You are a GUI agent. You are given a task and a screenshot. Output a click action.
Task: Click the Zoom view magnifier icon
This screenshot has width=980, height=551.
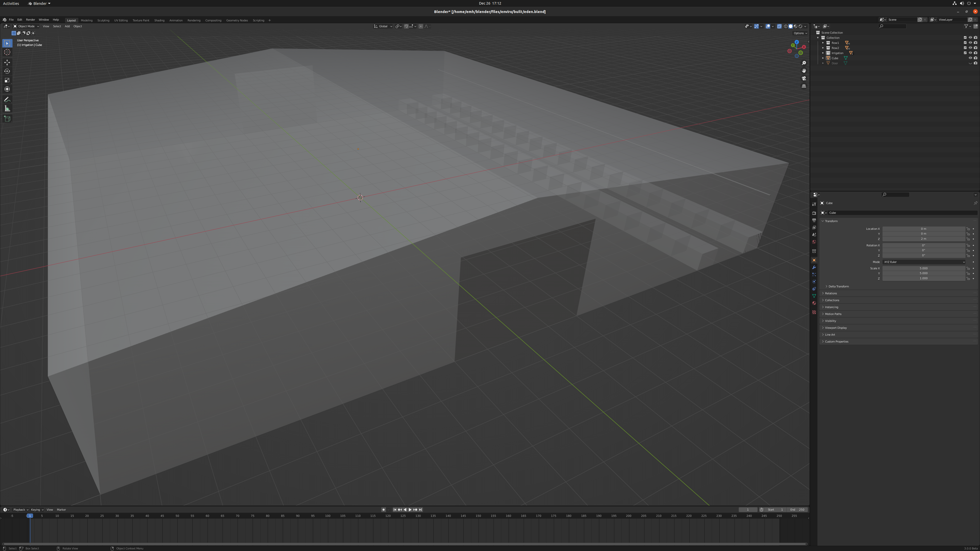pyautogui.click(x=804, y=63)
